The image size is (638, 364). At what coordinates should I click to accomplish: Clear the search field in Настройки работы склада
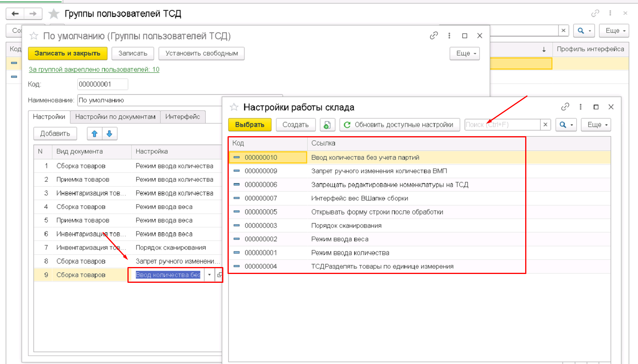point(545,125)
